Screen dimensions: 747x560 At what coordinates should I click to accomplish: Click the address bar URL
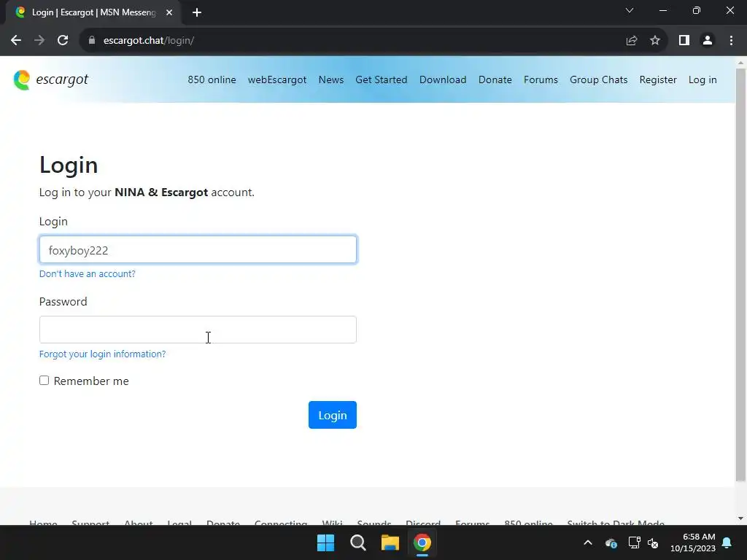pyautogui.click(x=149, y=41)
